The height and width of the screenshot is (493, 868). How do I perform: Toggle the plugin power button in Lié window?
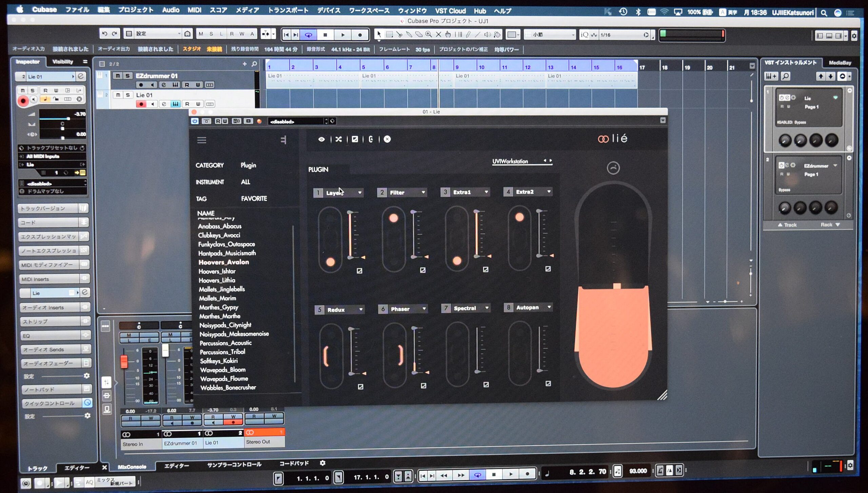tap(195, 121)
